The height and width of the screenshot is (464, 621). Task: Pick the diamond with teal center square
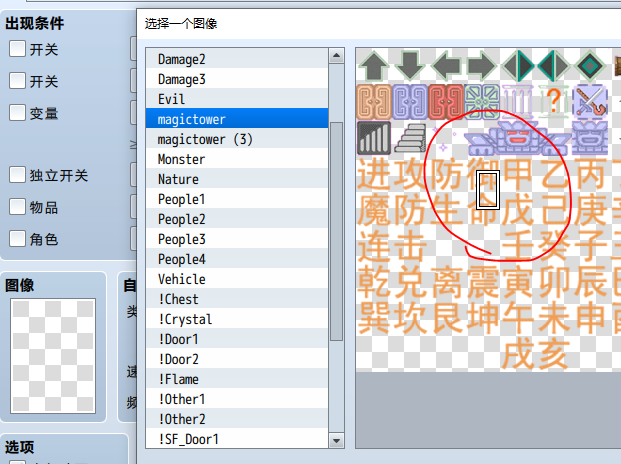click(x=590, y=66)
